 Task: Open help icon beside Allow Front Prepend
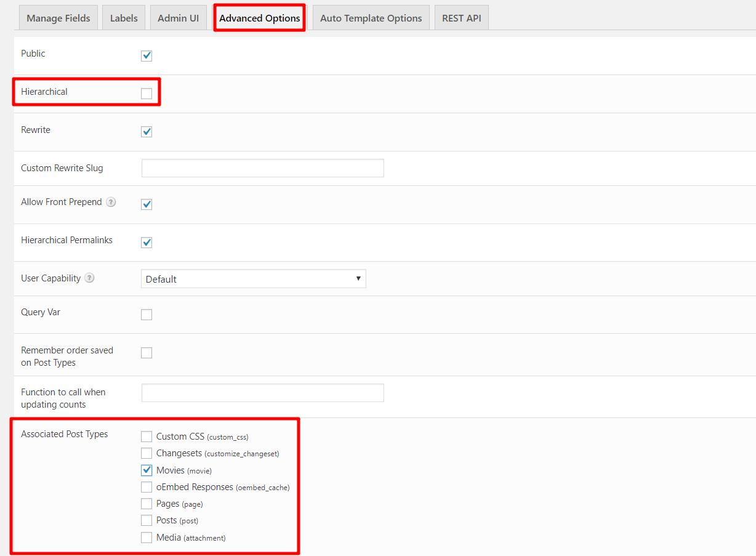tap(111, 202)
